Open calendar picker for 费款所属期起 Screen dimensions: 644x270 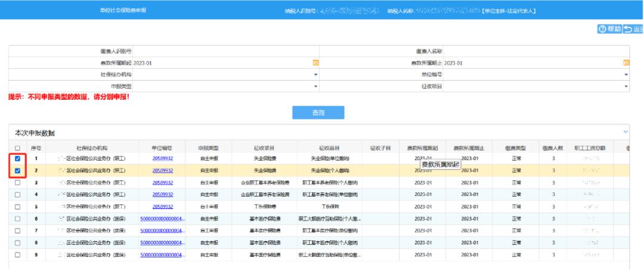316,63
